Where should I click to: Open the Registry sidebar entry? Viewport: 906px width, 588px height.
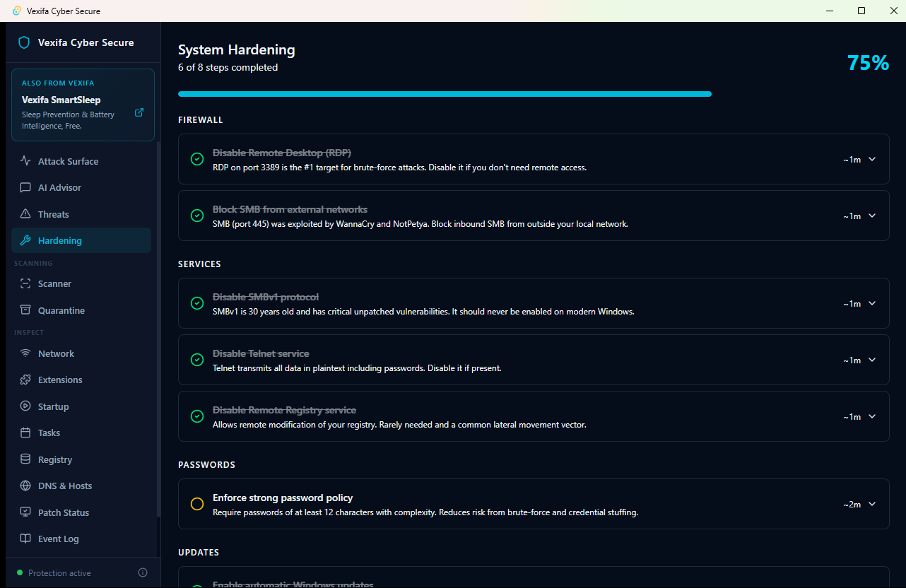pyautogui.click(x=81, y=459)
